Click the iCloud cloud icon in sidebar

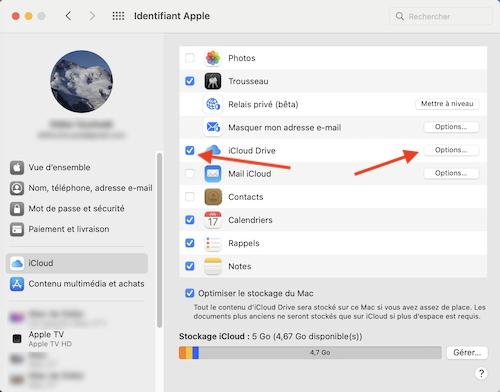(17, 263)
